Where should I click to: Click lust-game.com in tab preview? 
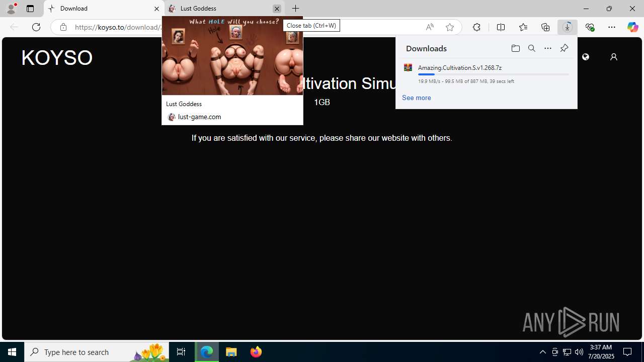(199, 117)
